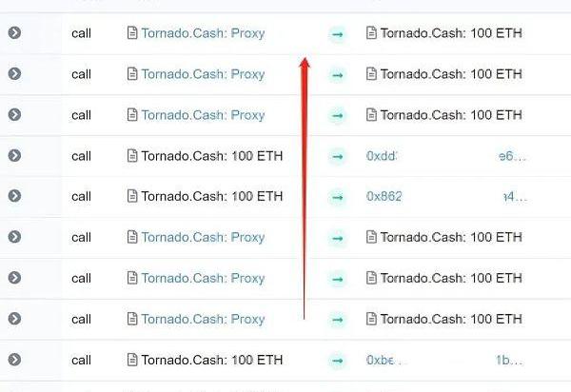Open third row's Tornado.Cash: Proxy link

[203, 115]
